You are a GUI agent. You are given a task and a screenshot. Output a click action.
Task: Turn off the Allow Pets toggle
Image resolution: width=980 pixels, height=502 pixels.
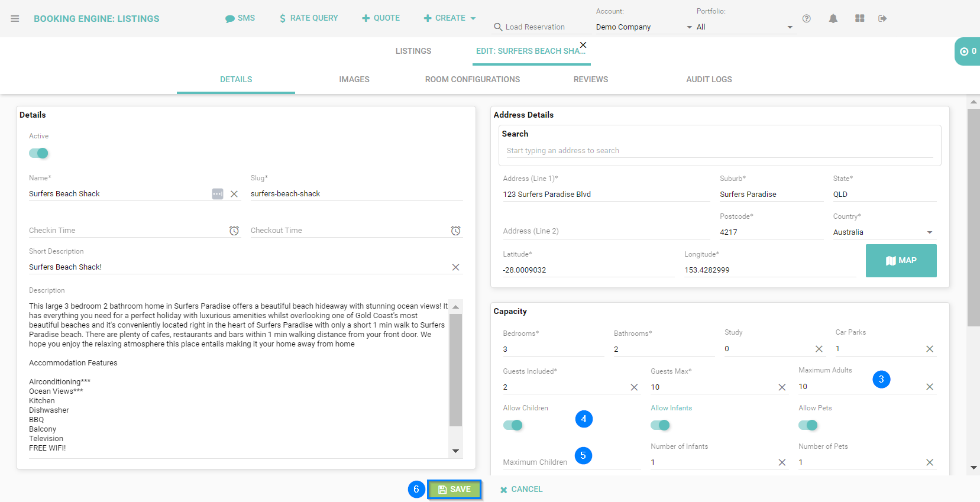[808, 425]
